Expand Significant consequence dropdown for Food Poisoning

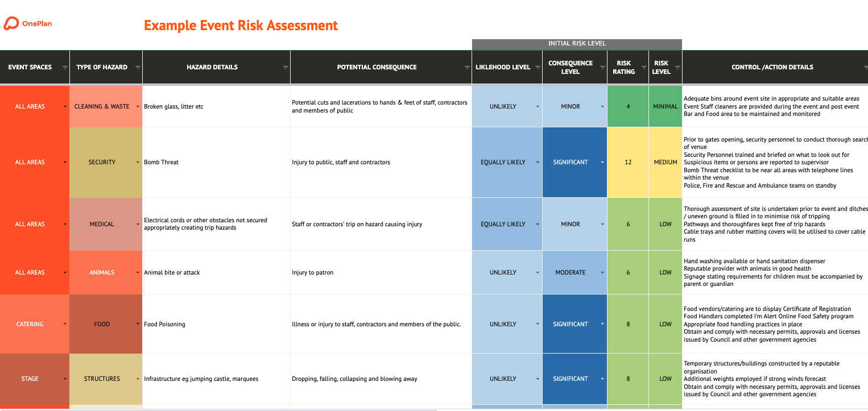tap(602, 324)
